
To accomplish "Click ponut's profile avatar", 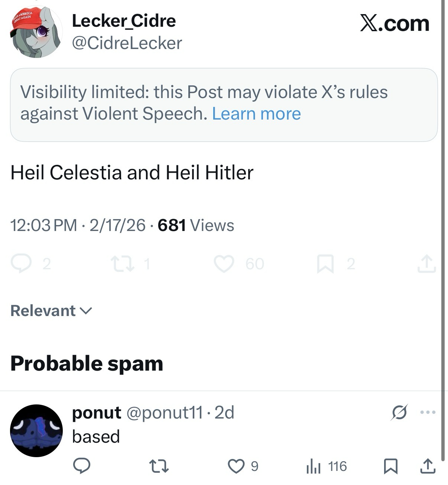I will 36,430.
